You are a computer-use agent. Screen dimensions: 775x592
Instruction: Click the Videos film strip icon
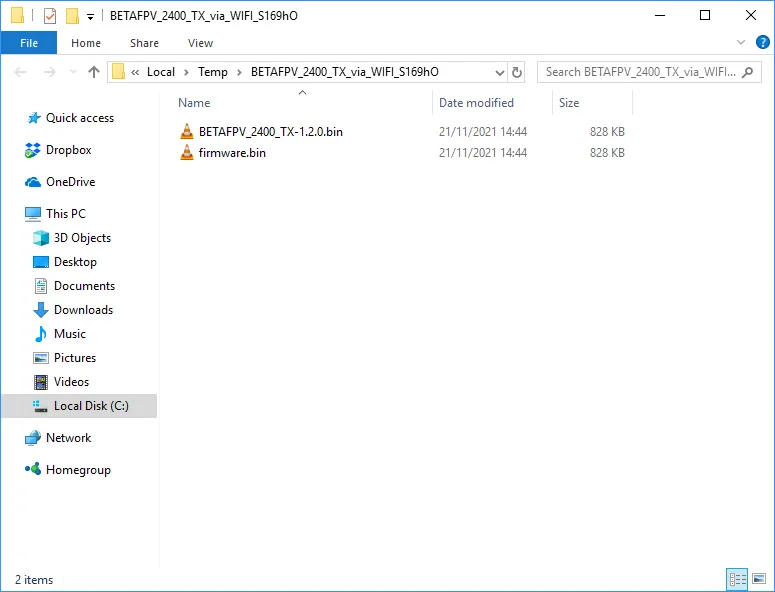pos(41,382)
